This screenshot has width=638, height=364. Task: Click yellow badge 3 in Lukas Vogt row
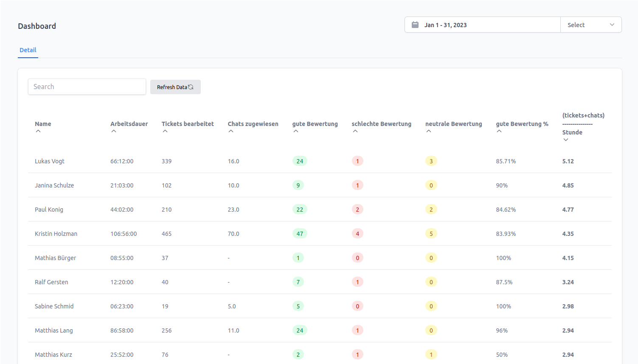click(x=431, y=161)
